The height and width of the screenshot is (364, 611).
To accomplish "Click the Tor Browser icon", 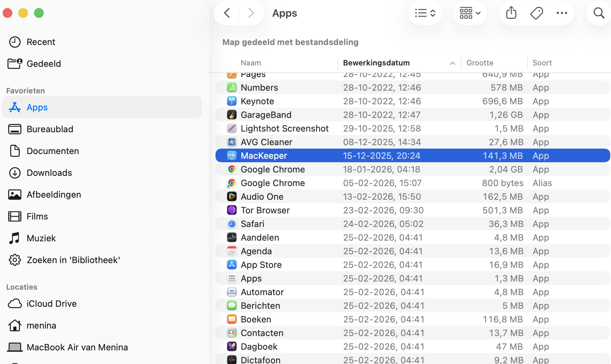I will (x=232, y=210).
